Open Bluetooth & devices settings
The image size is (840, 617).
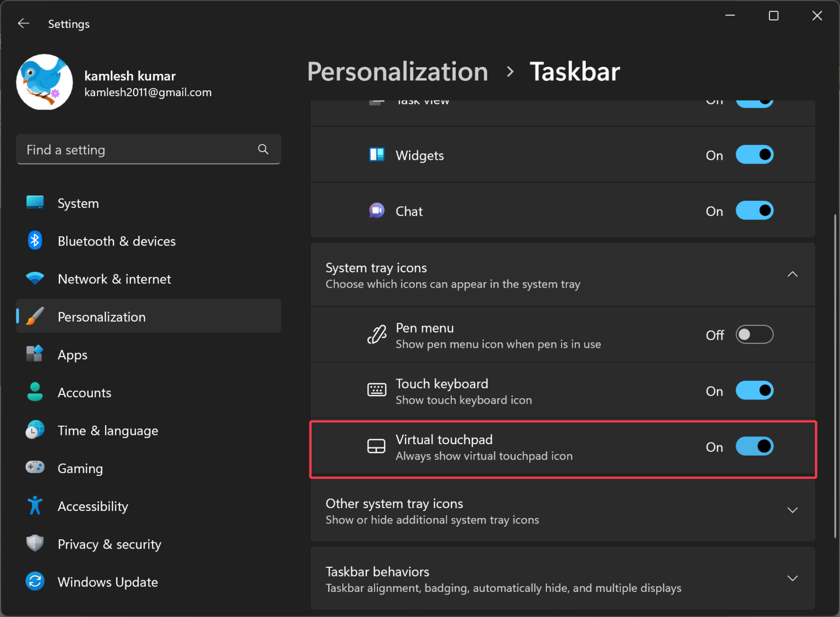pyautogui.click(x=34, y=241)
